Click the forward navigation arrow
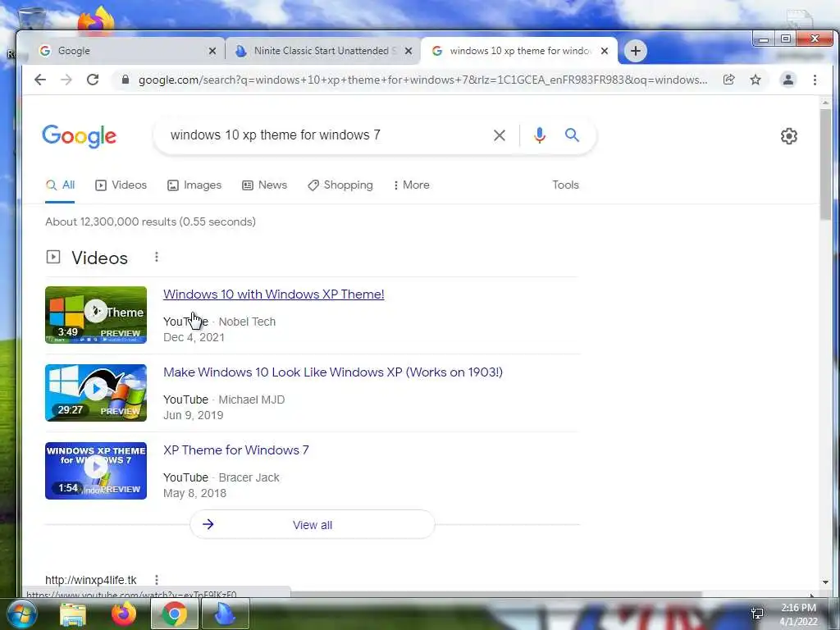Screen dimensions: 840x630 click(66, 80)
